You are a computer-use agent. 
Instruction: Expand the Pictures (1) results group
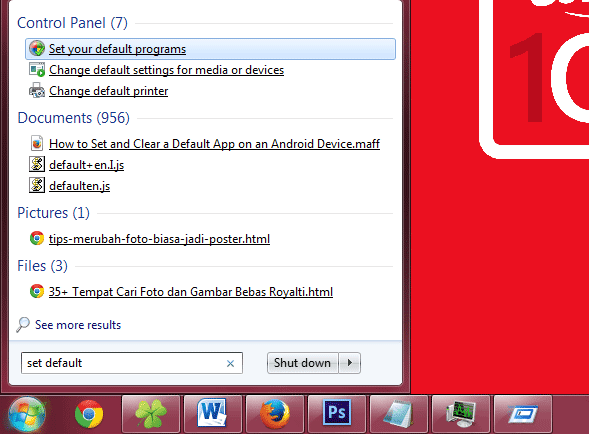coord(53,213)
